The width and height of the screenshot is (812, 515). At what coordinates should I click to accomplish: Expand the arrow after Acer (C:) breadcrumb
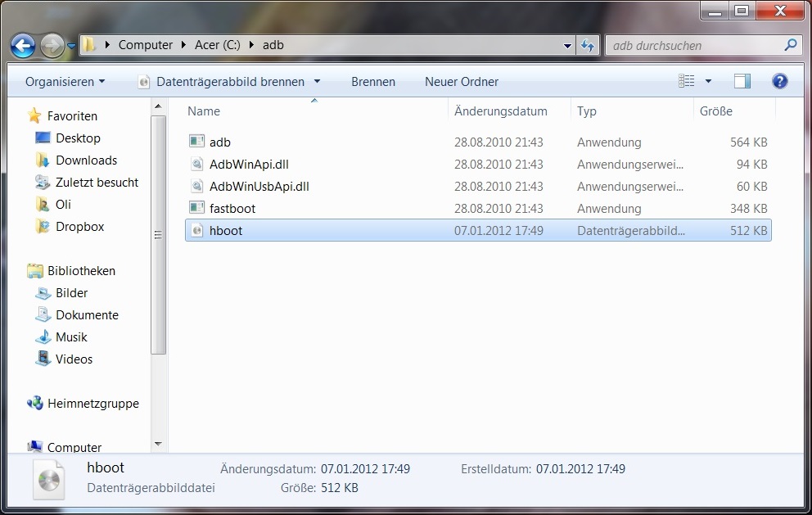click(x=251, y=45)
